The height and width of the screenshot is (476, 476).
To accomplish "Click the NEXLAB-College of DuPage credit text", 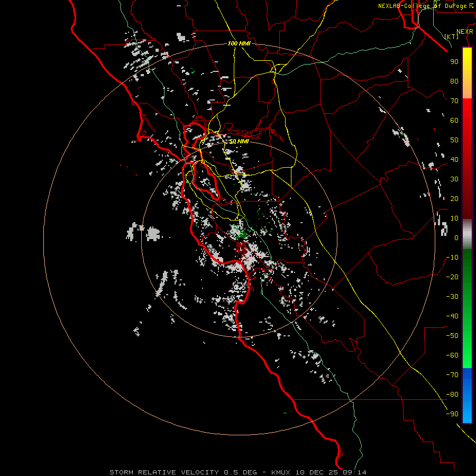I will [426, 6].
